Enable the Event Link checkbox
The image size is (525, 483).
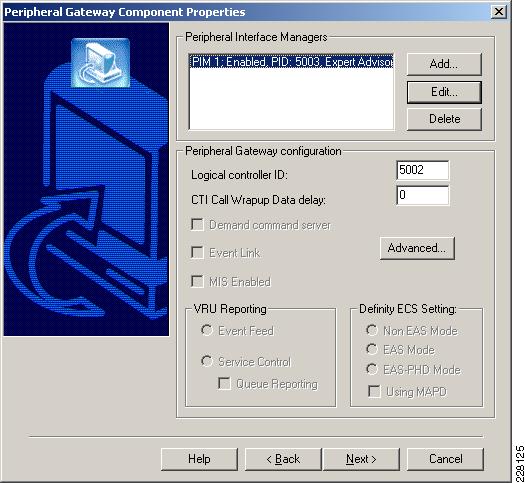click(x=197, y=252)
